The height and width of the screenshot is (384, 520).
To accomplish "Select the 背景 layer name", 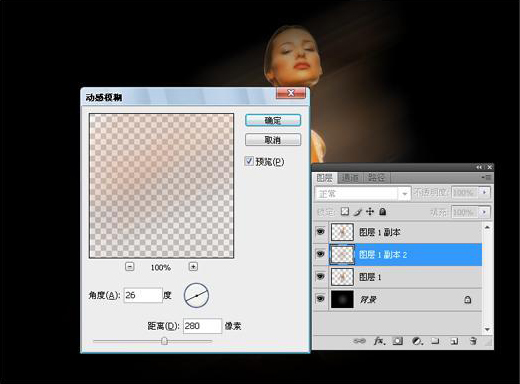I will (x=368, y=300).
